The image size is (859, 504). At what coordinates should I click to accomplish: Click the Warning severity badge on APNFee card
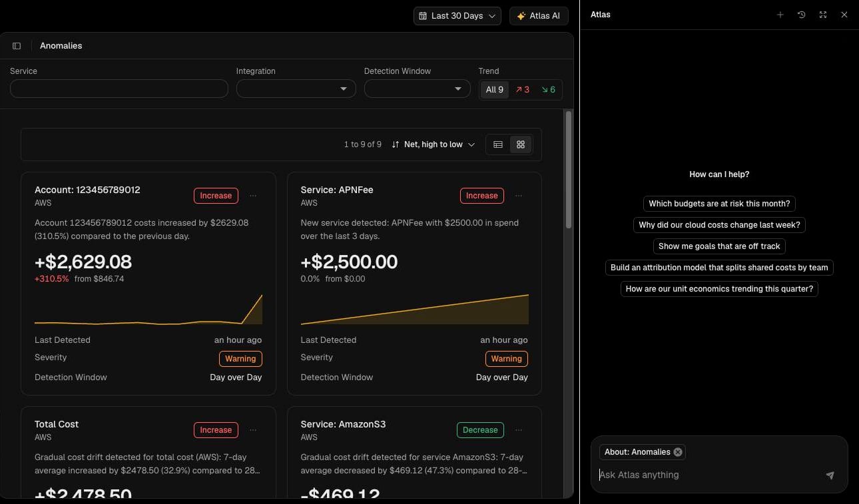tap(507, 359)
